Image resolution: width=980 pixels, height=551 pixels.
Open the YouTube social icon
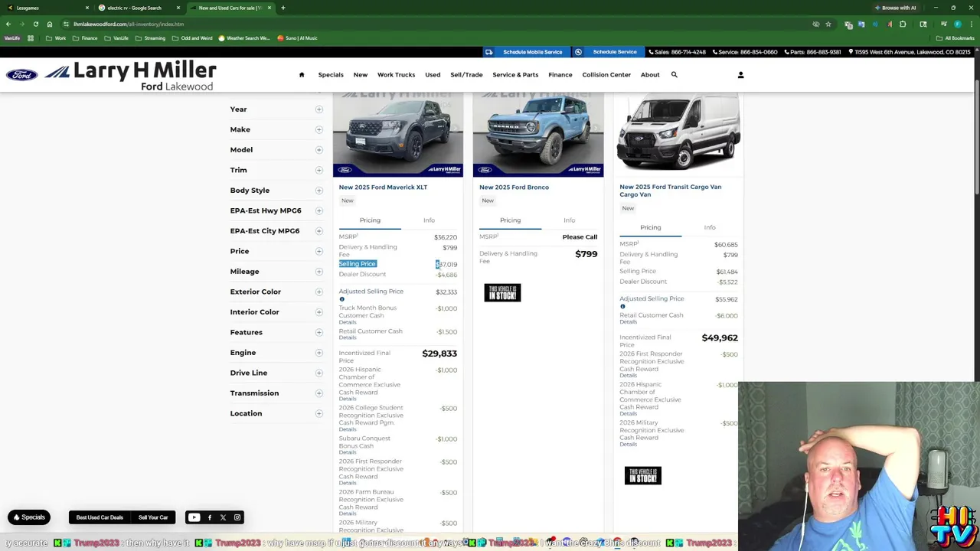click(x=194, y=517)
